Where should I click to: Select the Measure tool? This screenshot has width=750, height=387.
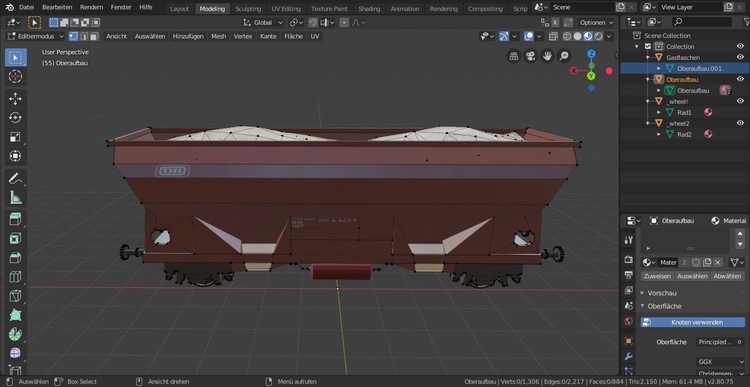[16, 198]
